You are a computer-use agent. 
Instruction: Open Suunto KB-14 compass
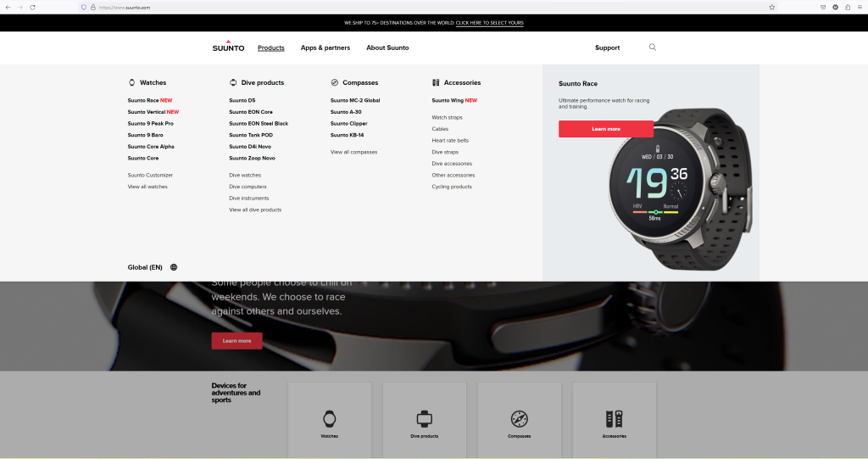(347, 135)
